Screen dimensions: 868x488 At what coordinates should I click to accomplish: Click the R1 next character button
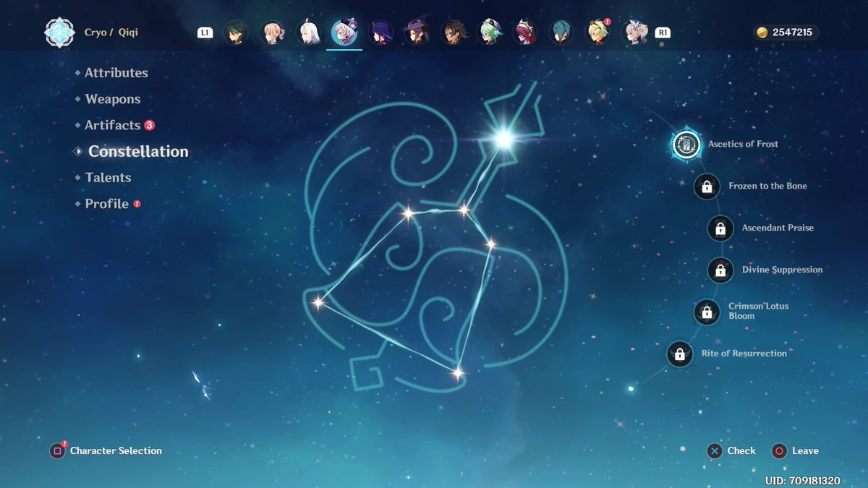point(662,33)
